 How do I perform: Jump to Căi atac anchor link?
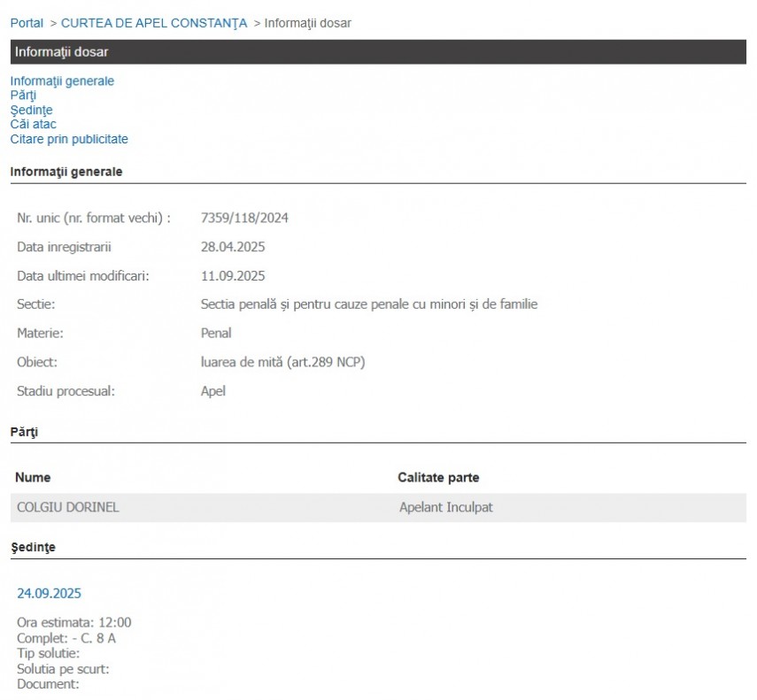click(x=34, y=125)
